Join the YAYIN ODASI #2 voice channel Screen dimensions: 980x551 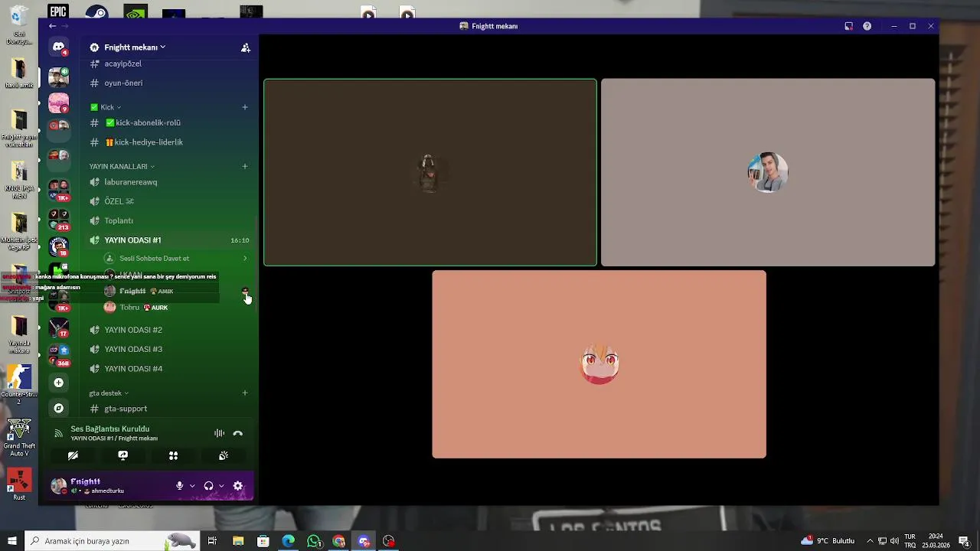[x=133, y=330]
